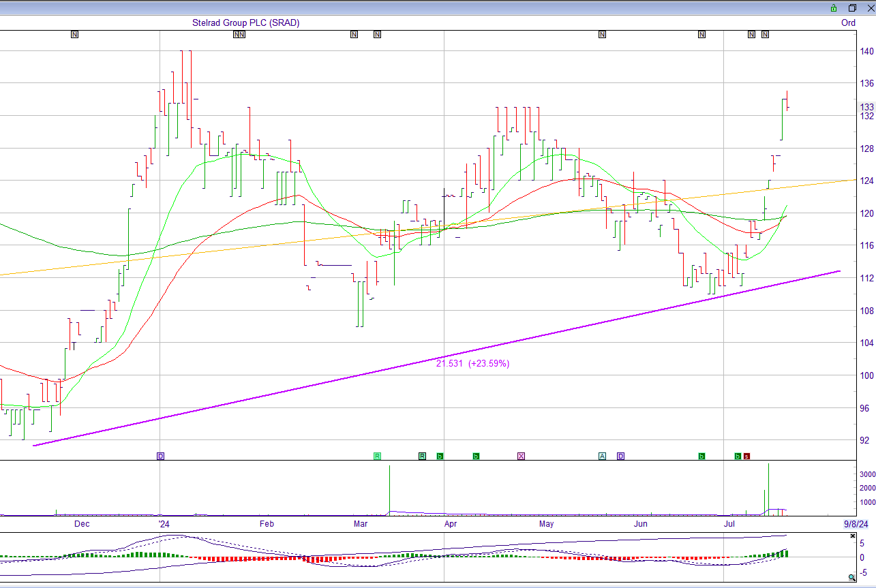Viewport: 876px width, 588px height.
Task: Open the A event marker in May
Action: 603,456
